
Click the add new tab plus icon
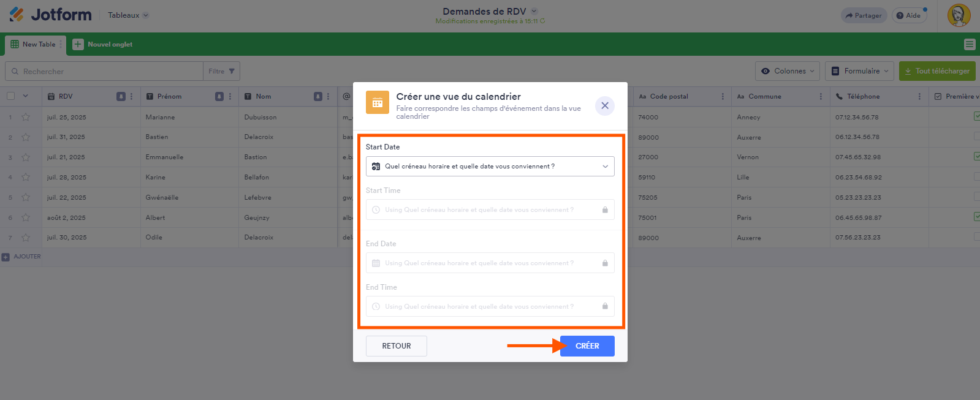pyautogui.click(x=78, y=44)
